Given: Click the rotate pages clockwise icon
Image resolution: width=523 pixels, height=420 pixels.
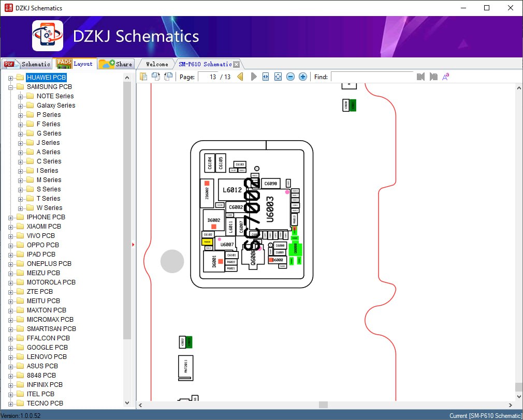Looking at the screenshot, I should pyautogui.click(x=156, y=77).
